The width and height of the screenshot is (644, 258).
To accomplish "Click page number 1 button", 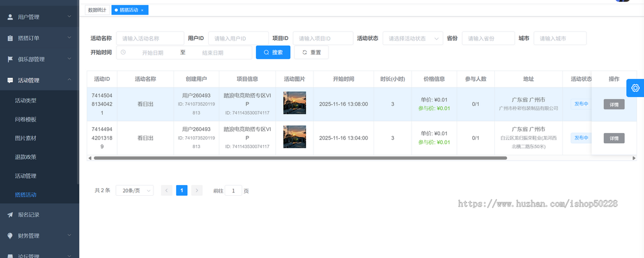I will pos(182,190).
